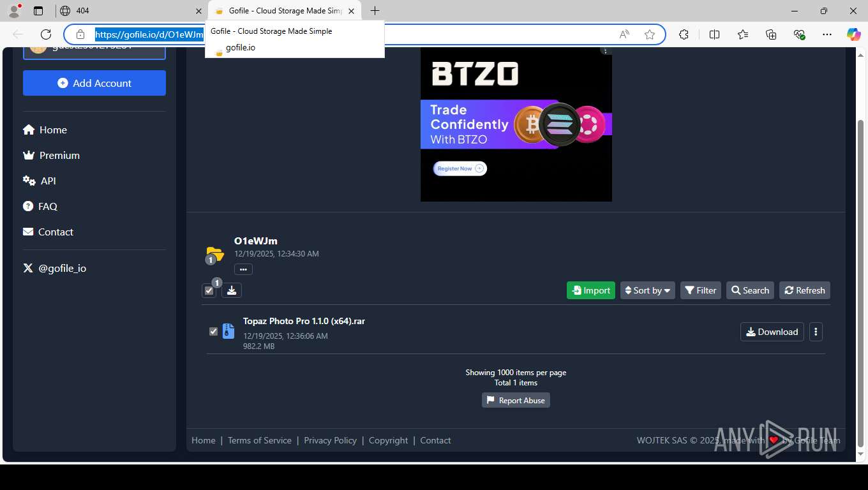Close the Gofile tab
The image size is (868, 490).
click(351, 11)
